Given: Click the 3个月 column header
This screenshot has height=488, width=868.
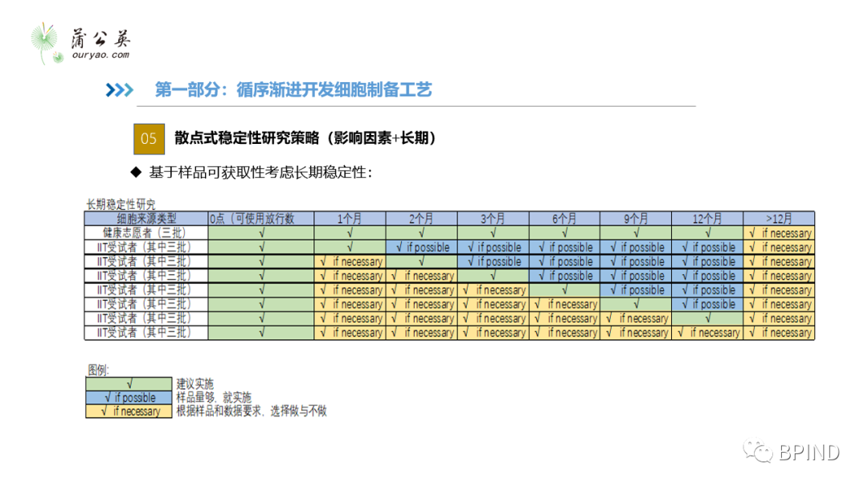Looking at the screenshot, I should pyautogui.click(x=493, y=218).
